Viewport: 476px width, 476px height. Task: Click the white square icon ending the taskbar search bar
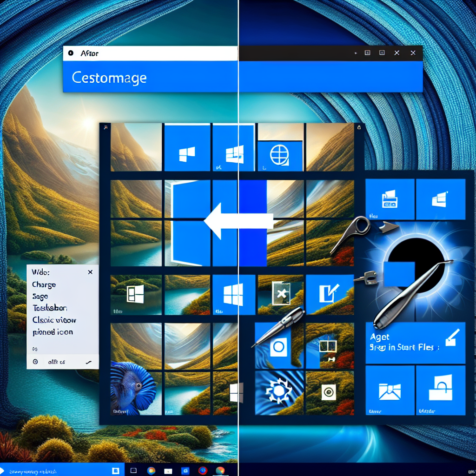(x=115, y=471)
